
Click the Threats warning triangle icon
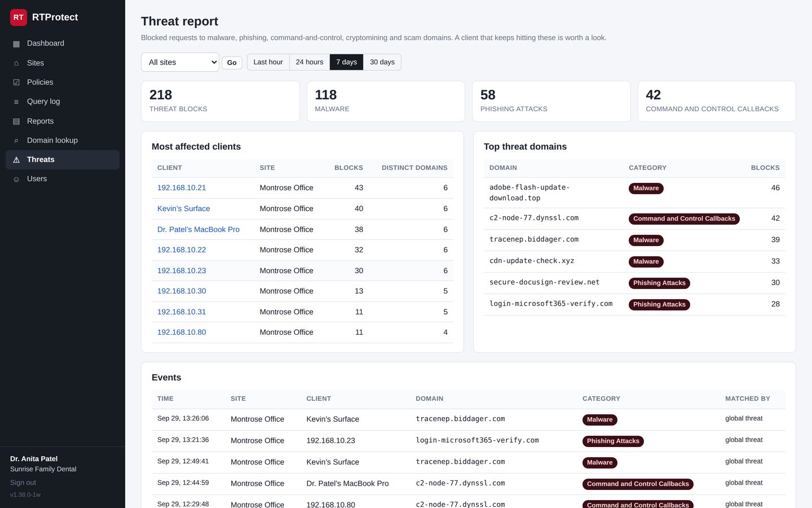coord(16,160)
